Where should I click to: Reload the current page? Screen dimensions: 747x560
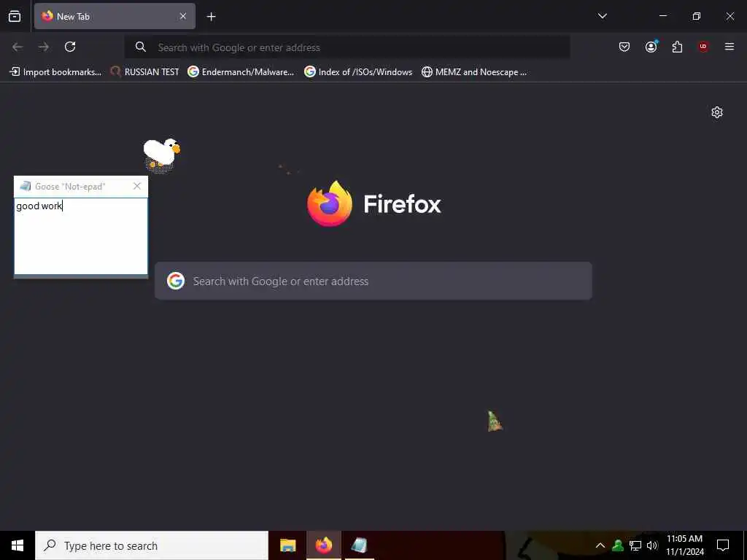[x=70, y=47]
